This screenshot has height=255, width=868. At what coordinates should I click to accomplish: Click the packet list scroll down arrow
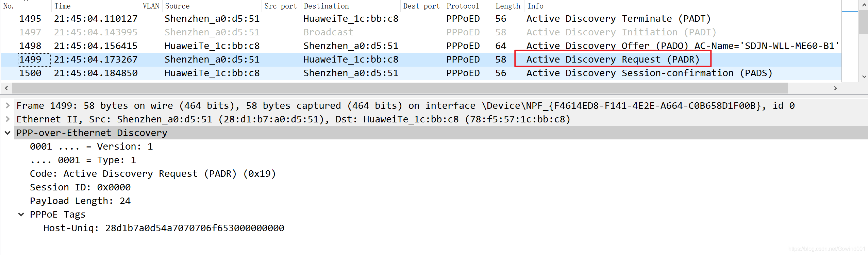(x=864, y=77)
